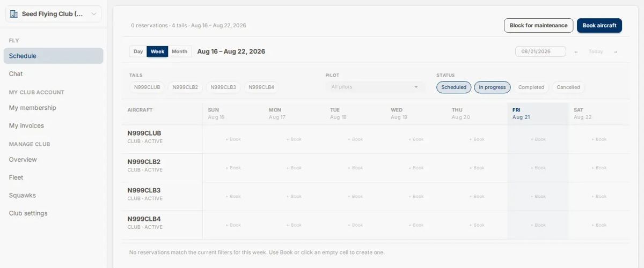Click the WED Aug 19 column header
This screenshot has height=268, width=644.
click(416, 113)
